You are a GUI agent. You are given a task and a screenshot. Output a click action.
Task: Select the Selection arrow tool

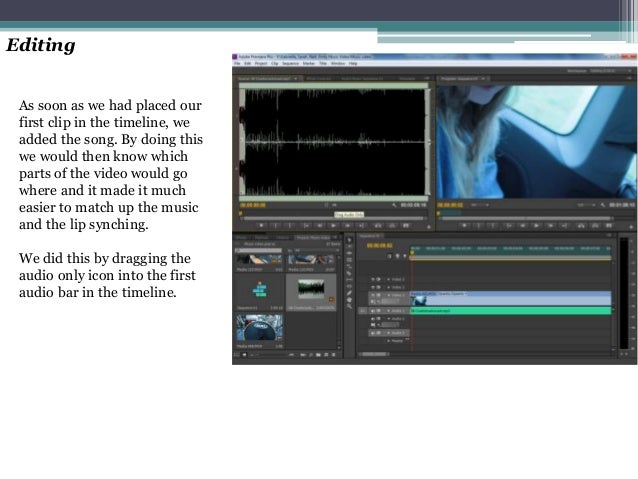tap(349, 240)
